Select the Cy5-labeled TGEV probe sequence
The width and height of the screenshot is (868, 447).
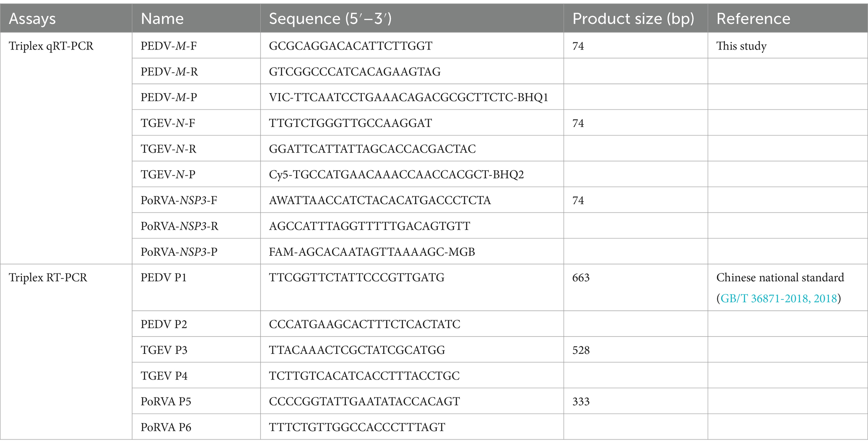[x=397, y=174]
